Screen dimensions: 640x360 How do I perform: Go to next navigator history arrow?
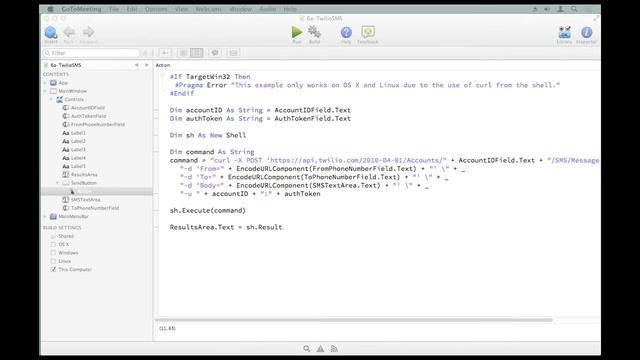(147, 65)
